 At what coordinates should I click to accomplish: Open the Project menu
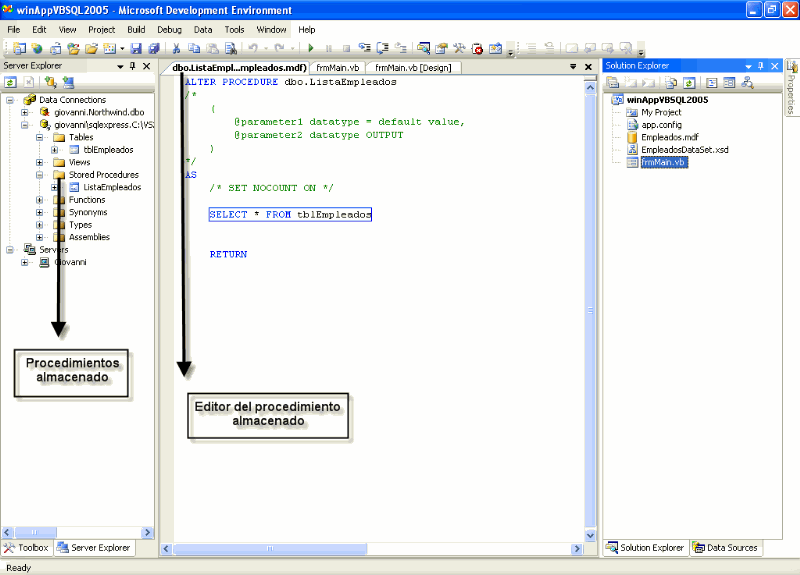(x=102, y=30)
